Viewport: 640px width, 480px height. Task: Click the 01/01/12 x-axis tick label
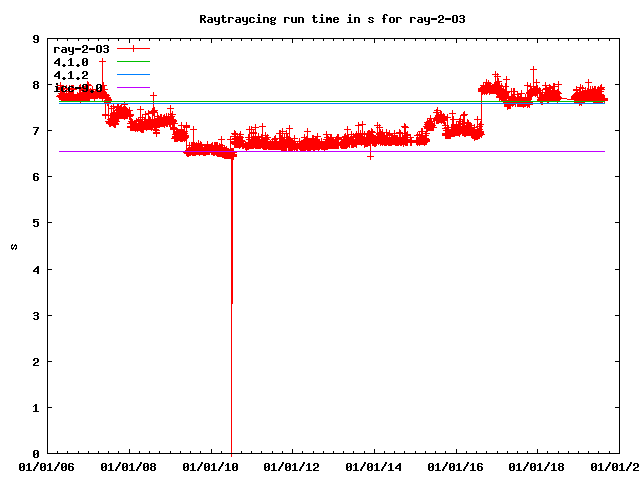tap(293, 466)
